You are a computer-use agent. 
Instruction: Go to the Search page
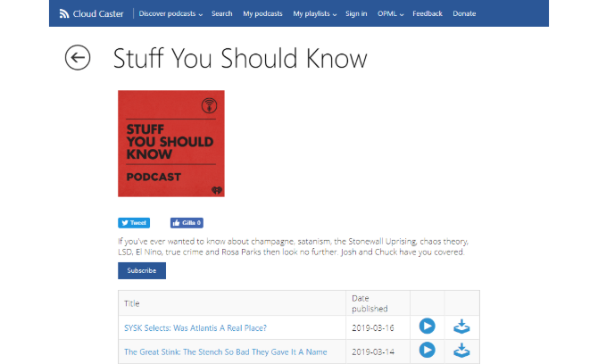(222, 13)
